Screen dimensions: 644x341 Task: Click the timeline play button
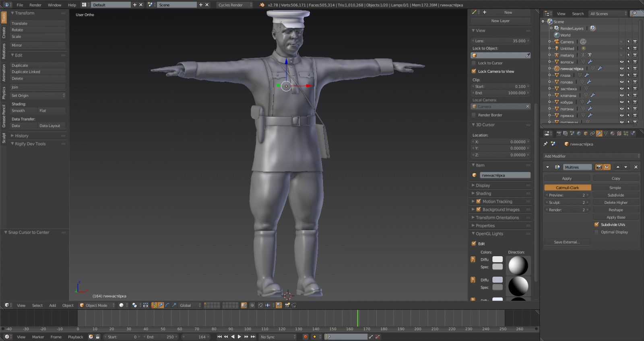tap(239, 337)
